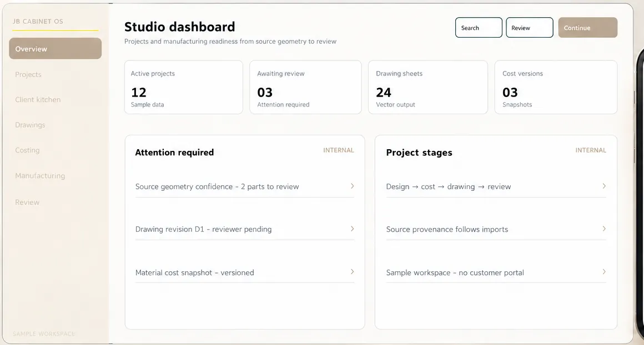Click 'Sample workspace - no customer portal' text
This screenshot has height=345, width=644.
[455, 273]
